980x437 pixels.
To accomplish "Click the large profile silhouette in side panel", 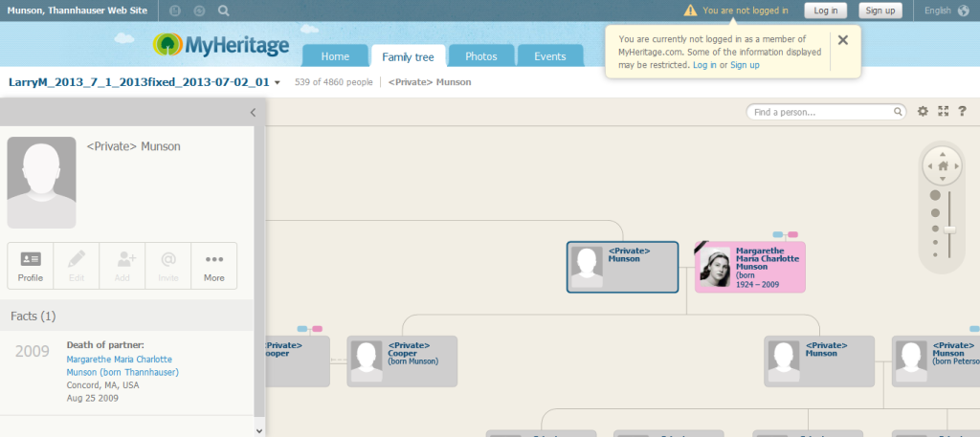I will pyautogui.click(x=41, y=183).
